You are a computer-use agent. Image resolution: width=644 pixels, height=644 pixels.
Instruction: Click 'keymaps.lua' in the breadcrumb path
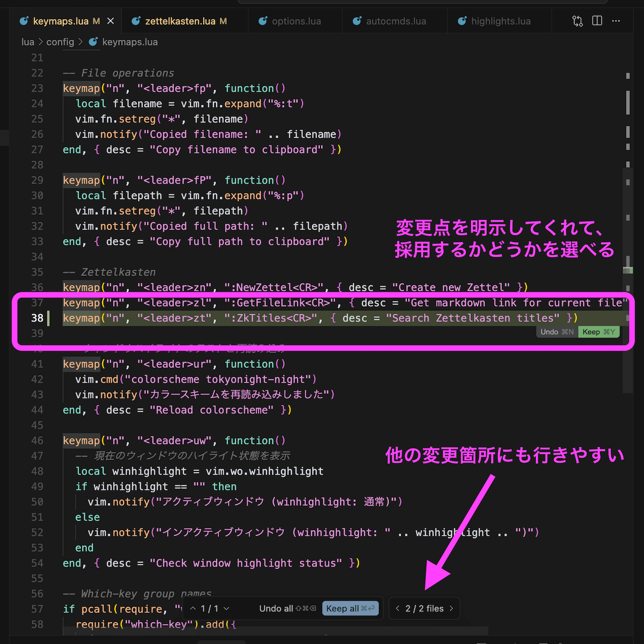click(x=130, y=42)
